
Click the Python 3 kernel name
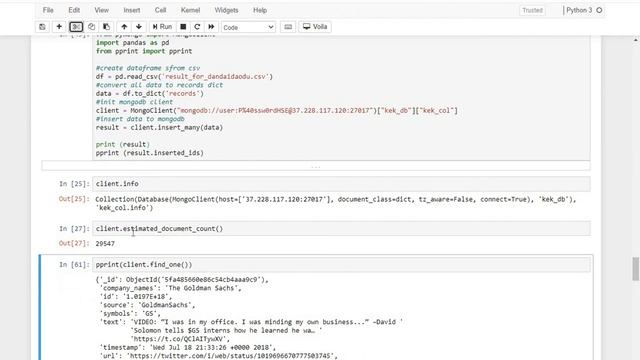coord(579,10)
